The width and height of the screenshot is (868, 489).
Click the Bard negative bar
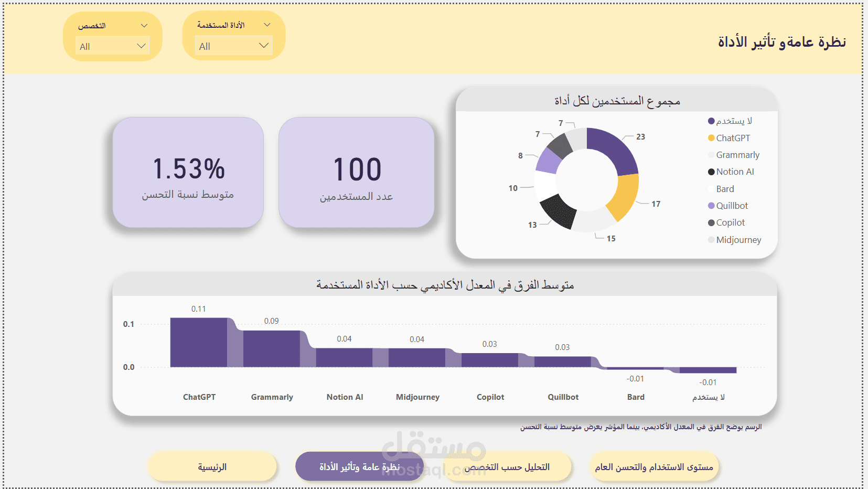(x=635, y=368)
